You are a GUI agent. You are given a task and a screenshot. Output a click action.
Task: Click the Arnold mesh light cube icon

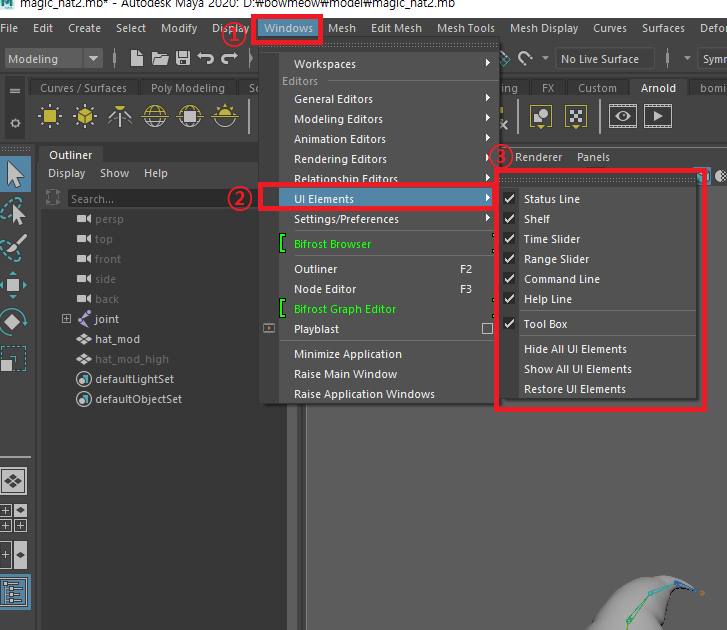[x=85, y=116]
